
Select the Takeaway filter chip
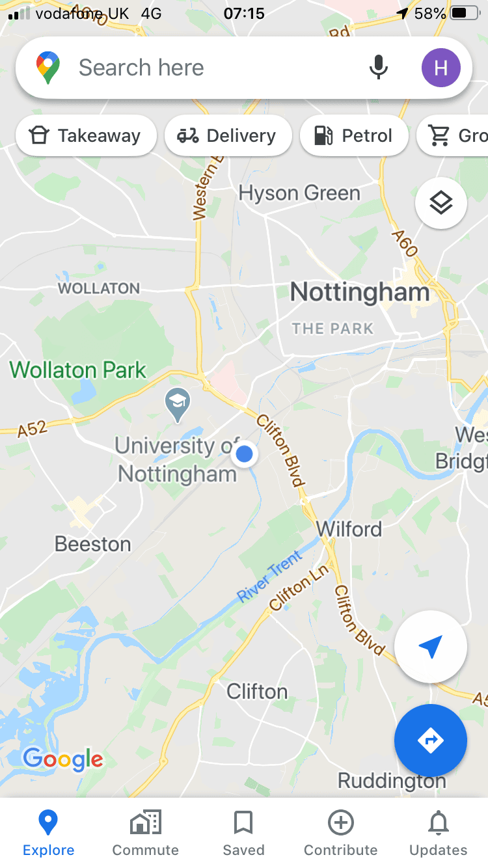click(x=86, y=136)
